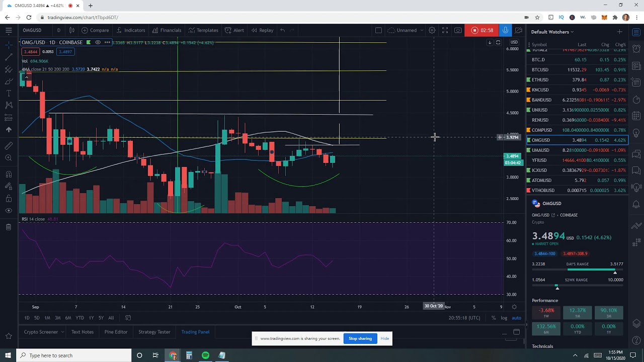Select the layout square icon
The height and width of the screenshot is (362, 644).
coord(378,30)
